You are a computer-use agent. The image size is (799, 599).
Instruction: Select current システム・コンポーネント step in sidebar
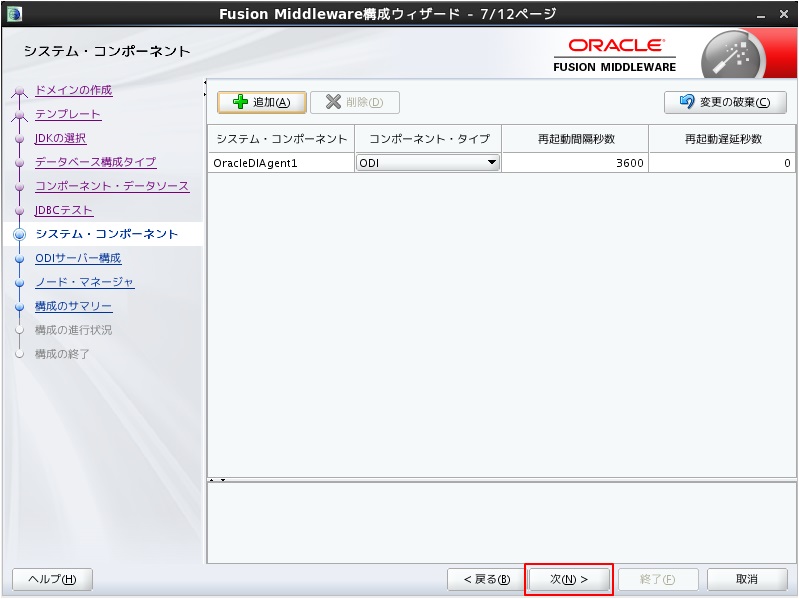106,234
